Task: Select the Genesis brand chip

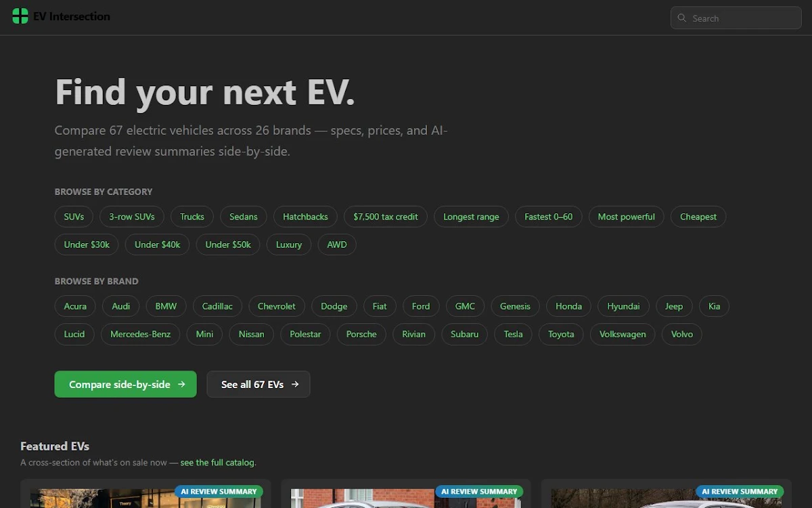Action: (515, 306)
